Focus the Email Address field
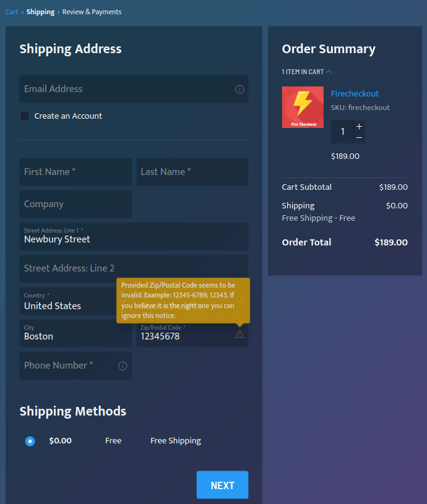The width and height of the screenshot is (427, 504). (134, 89)
